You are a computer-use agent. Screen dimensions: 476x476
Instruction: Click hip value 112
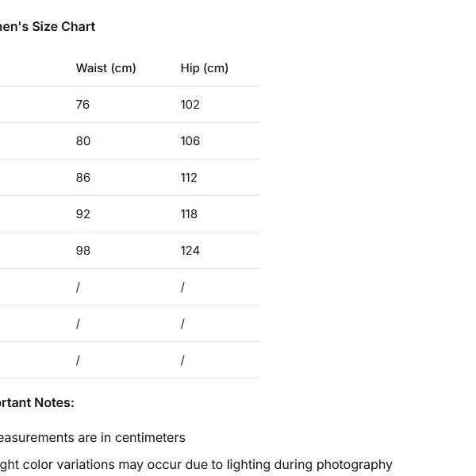point(189,178)
